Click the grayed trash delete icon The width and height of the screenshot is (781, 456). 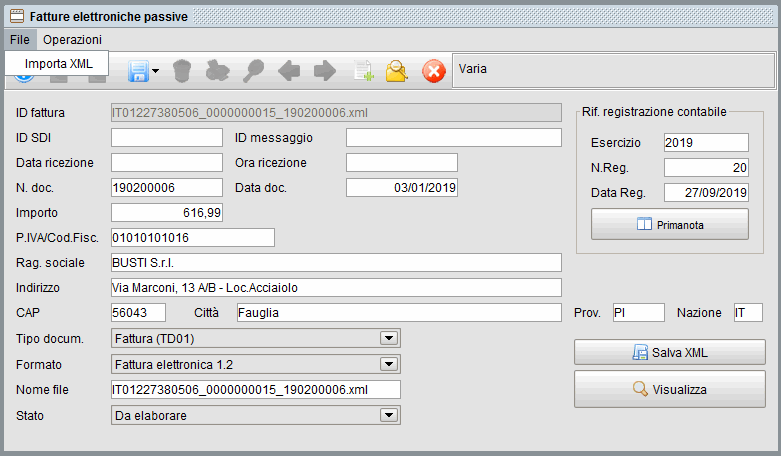click(x=181, y=71)
